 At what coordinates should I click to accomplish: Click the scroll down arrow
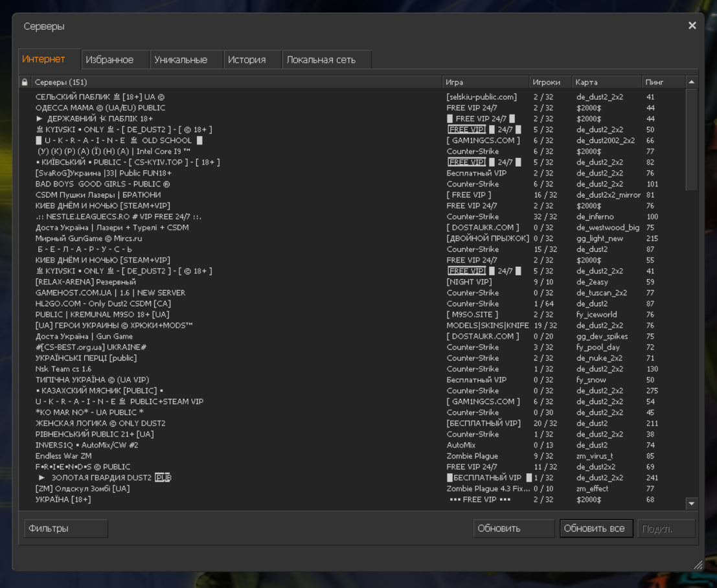pyautogui.click(x=691, y=503)
